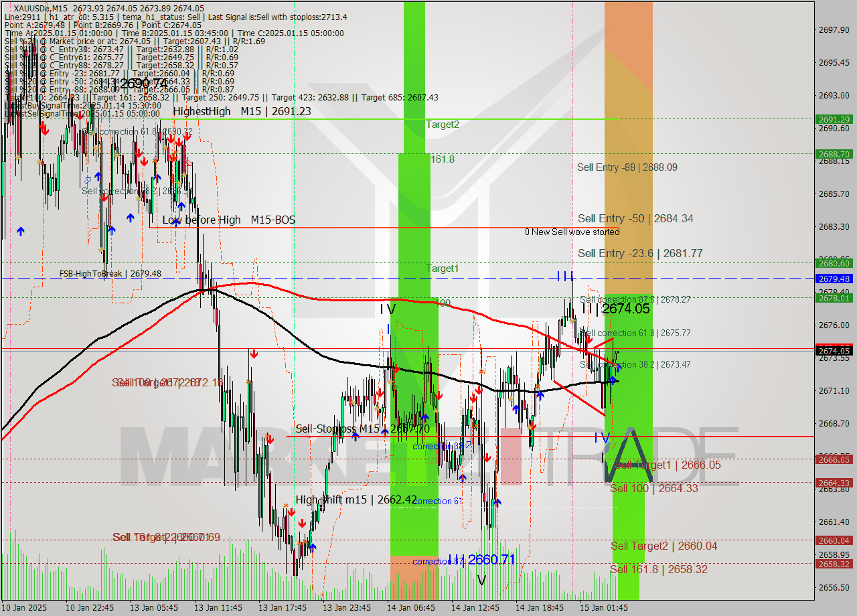Click the 2668.70 price axis value

(834, 423)
